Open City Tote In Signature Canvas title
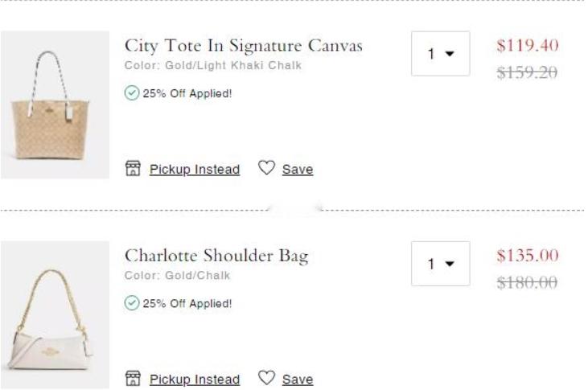Screen dimensions: 588x390 244,46
